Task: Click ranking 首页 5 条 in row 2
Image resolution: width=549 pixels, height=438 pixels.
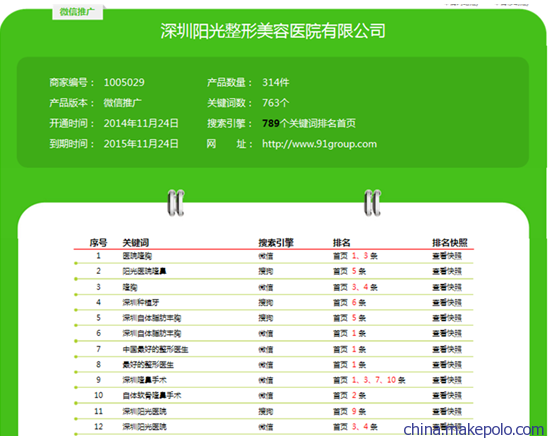Action: tap(349, 271)
